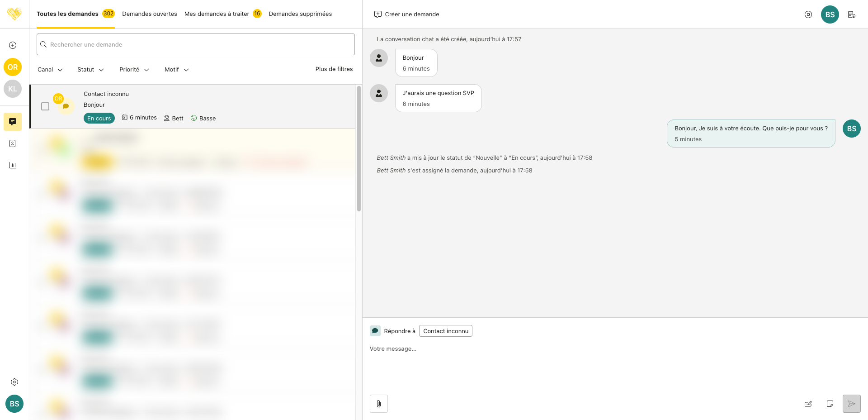
Task: Click the attachment paperclip button
Action: point(379,404)
